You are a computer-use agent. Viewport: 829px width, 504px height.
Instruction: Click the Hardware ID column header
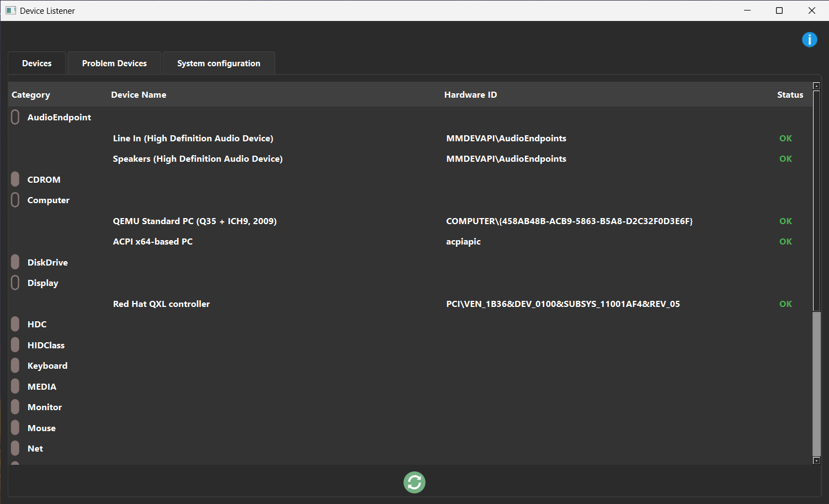click(470, 95)
